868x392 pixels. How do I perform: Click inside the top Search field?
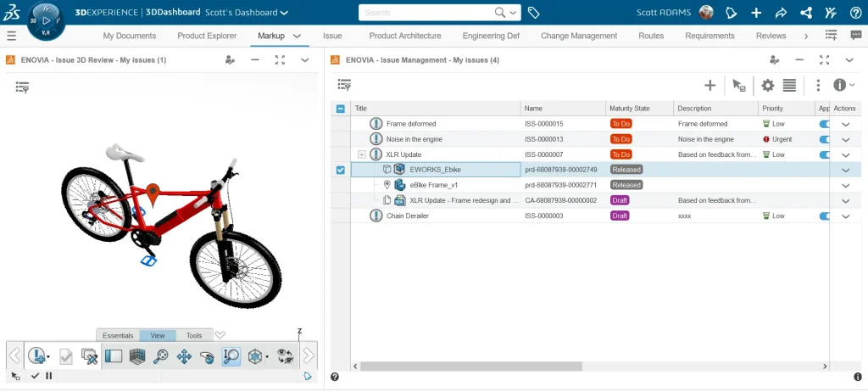pyautogui.click(x=428, y=13)
